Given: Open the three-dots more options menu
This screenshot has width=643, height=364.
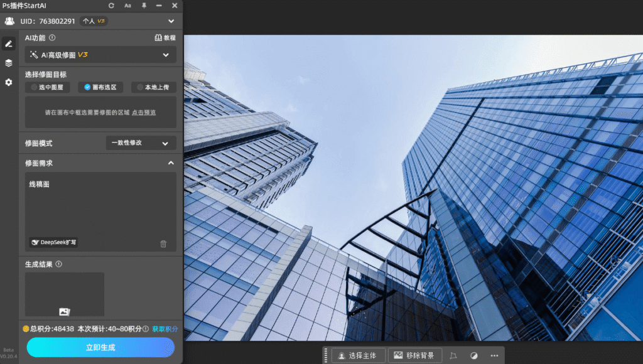Looking at the screenshot, I should 494,356.
